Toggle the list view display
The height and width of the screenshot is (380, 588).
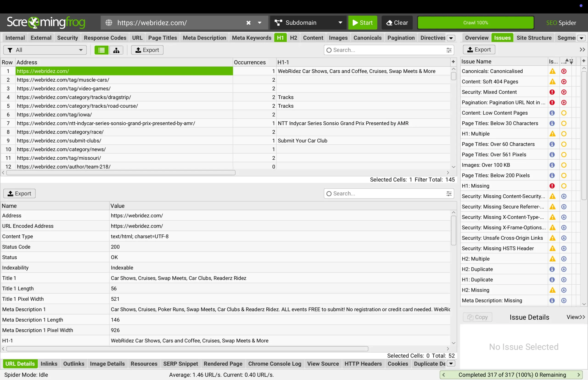(x=101, y=50)
